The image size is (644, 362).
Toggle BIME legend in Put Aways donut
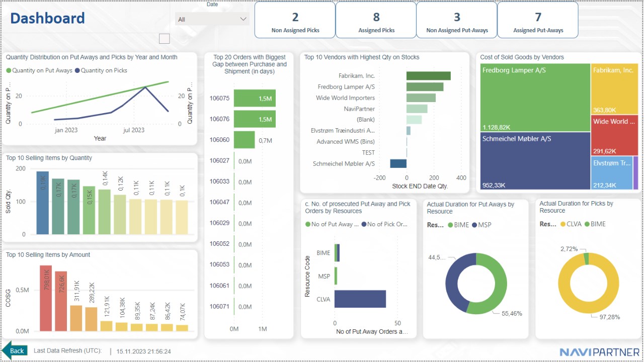click(x=458, y=225)
